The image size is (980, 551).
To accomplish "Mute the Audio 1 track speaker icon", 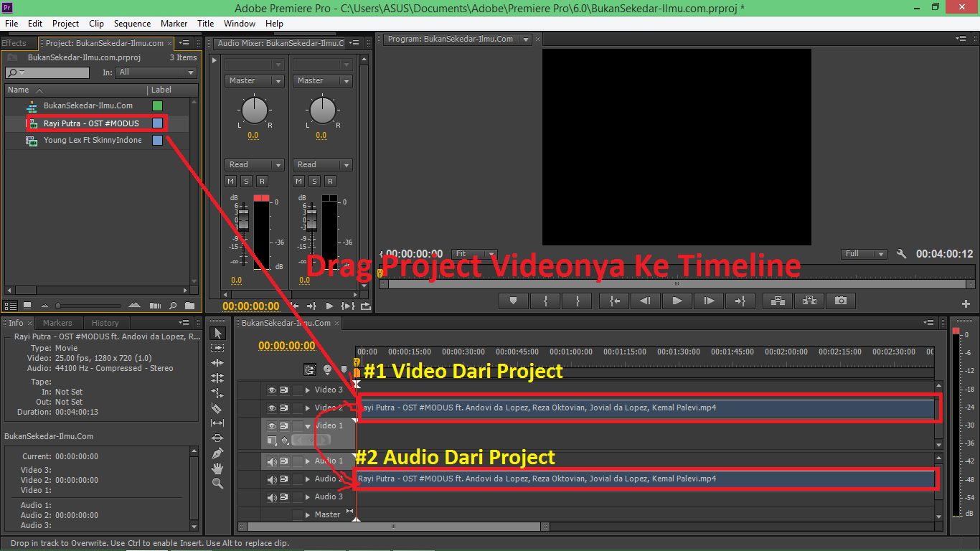I will coord(272,461).
